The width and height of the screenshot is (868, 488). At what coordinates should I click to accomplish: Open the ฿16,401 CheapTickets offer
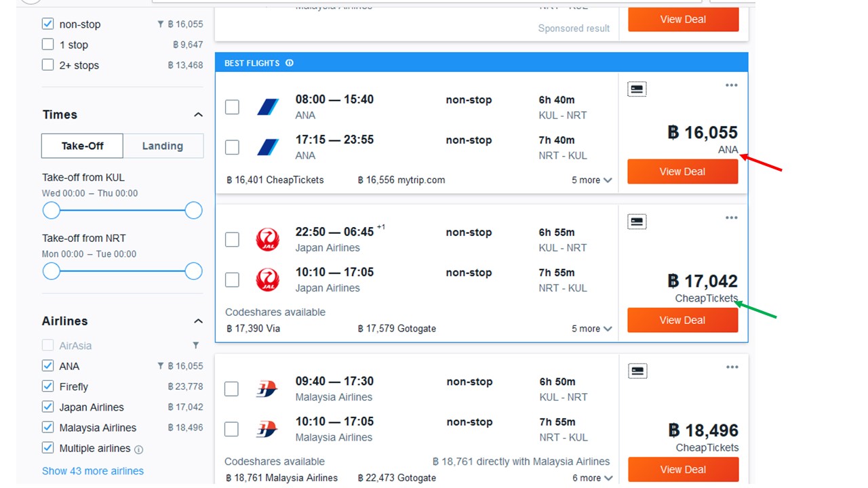(275, 180)
